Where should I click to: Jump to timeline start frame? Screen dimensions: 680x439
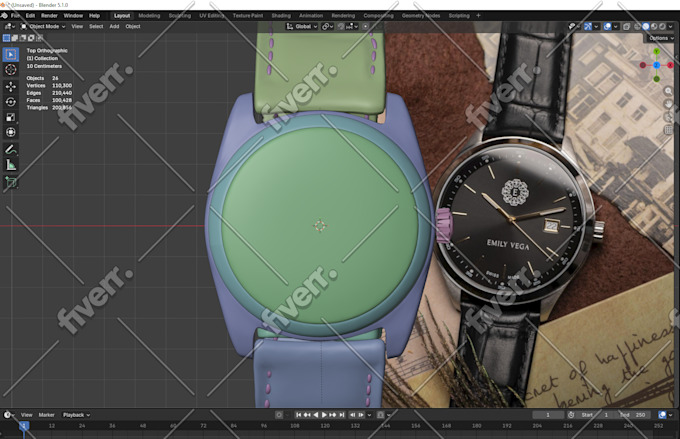[298, 415]
